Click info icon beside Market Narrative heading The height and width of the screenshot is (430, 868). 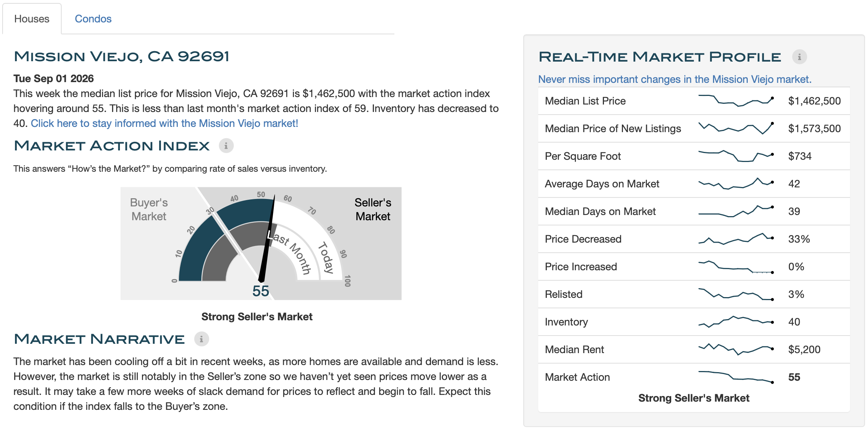pos(201,339)
